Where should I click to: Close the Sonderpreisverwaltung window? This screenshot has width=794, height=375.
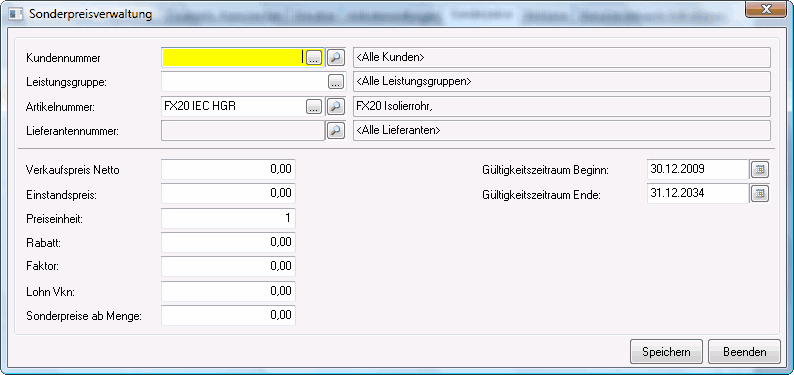pos(765,9)
